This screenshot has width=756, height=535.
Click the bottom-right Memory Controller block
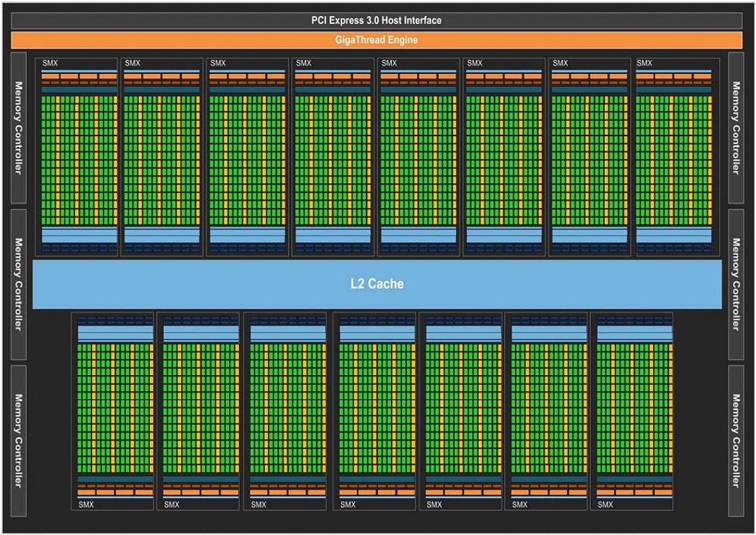[x=736, y=440]
